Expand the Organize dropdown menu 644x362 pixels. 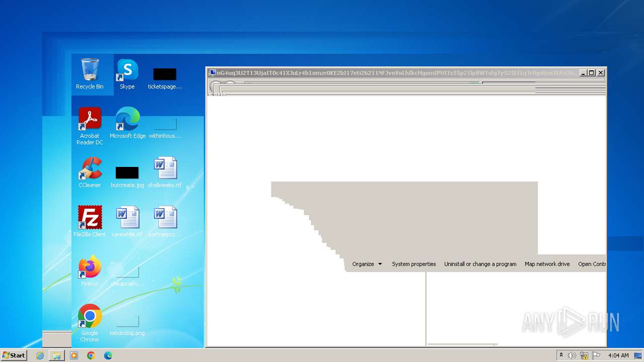(367, 264)
